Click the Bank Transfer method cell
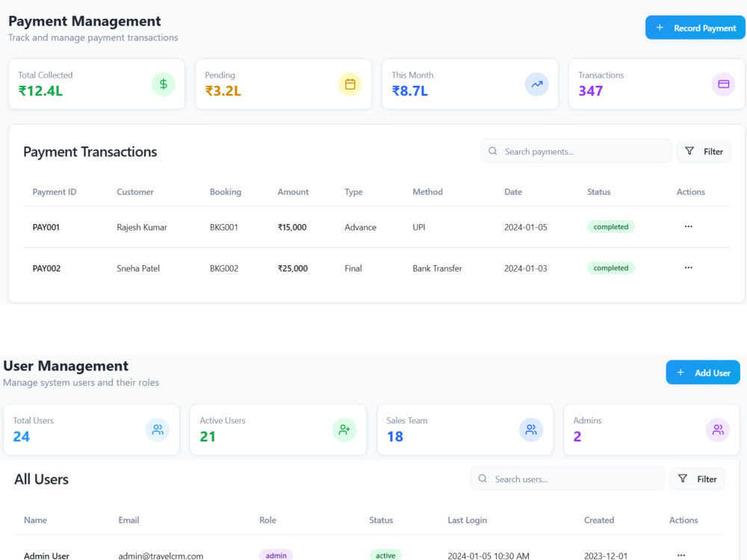The image size is (747, 560). click(x=437, y=268)
